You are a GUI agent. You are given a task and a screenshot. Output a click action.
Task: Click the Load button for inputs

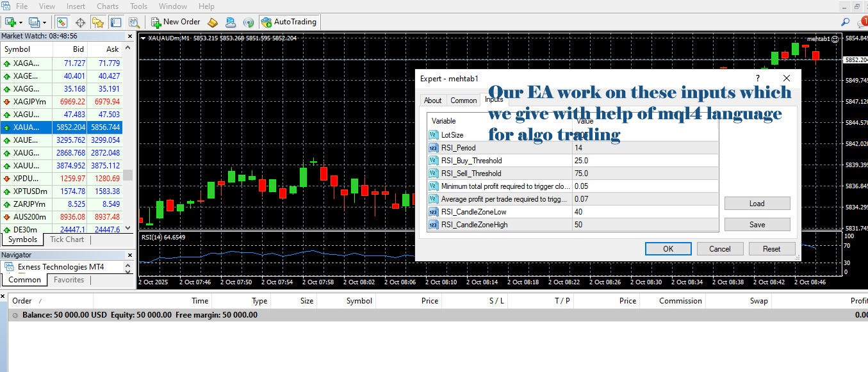tap(757, 204)
